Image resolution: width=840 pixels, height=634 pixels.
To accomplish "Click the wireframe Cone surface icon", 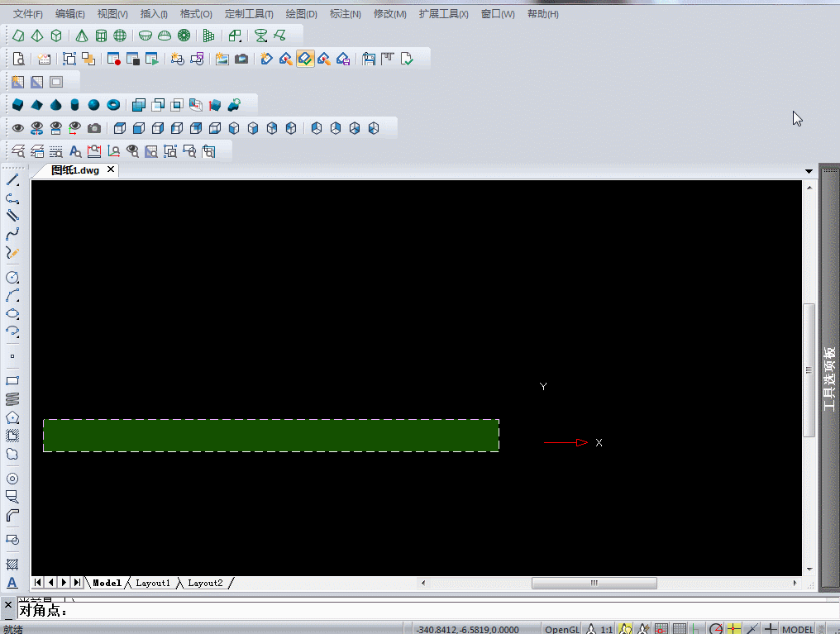I will pos(81,36).
